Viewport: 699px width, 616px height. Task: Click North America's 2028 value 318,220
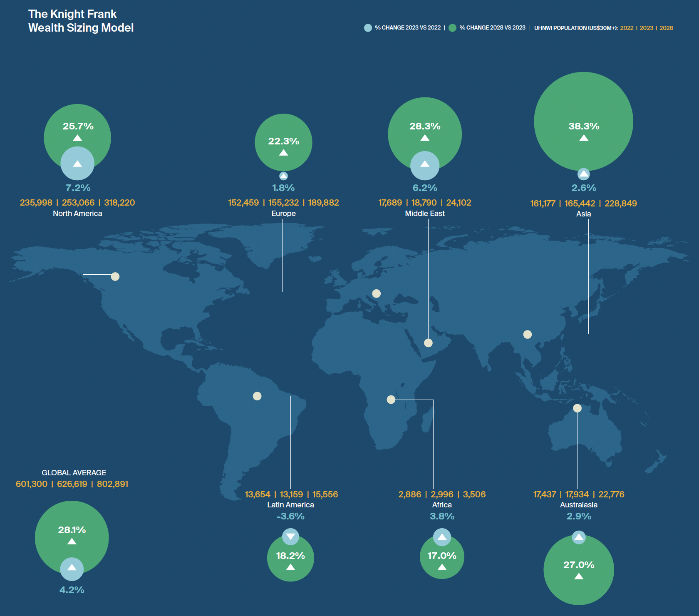(119, 203)
